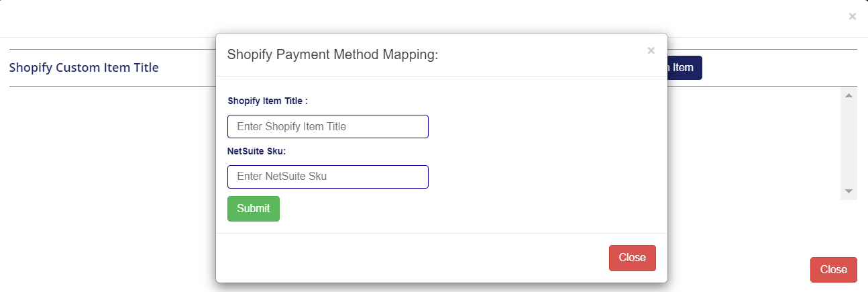868x292 pixels.
Task: Click the blank dialog footer left of Close
Action: coord(402,258)
